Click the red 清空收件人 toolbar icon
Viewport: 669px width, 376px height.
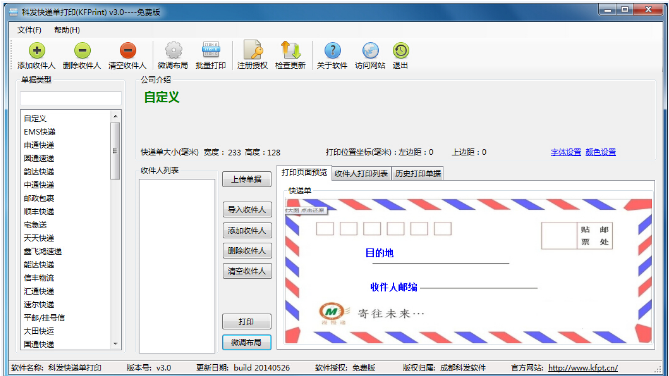pos(128,51)
